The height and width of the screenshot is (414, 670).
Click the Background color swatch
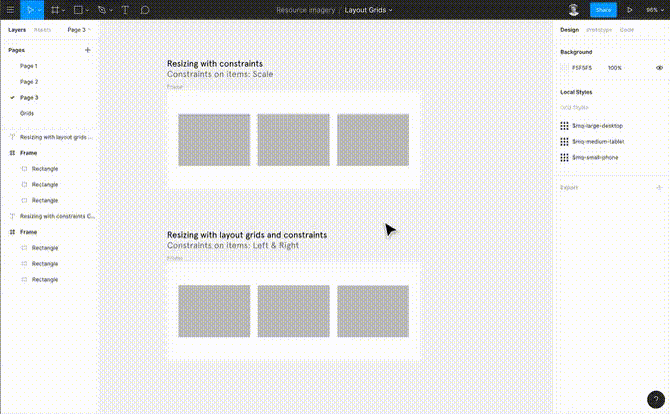coord(564,68)
